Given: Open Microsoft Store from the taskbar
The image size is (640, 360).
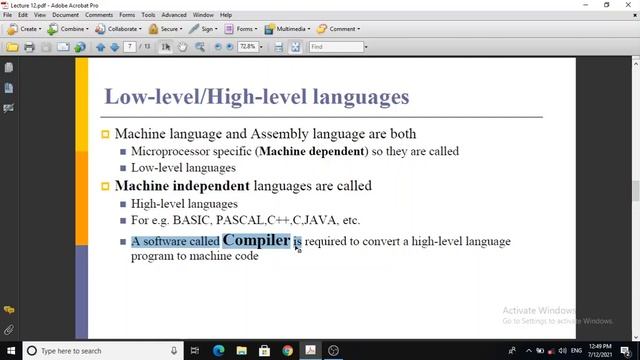Looking at the screenshot, I should tap(264, 351).
